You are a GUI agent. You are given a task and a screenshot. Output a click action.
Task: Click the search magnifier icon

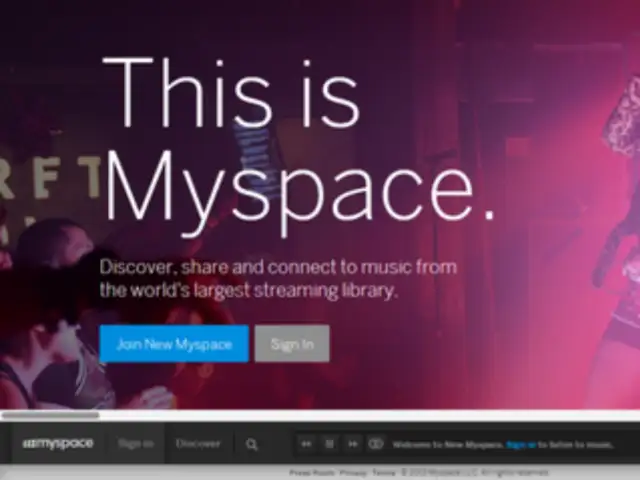(x=251, y=444)
